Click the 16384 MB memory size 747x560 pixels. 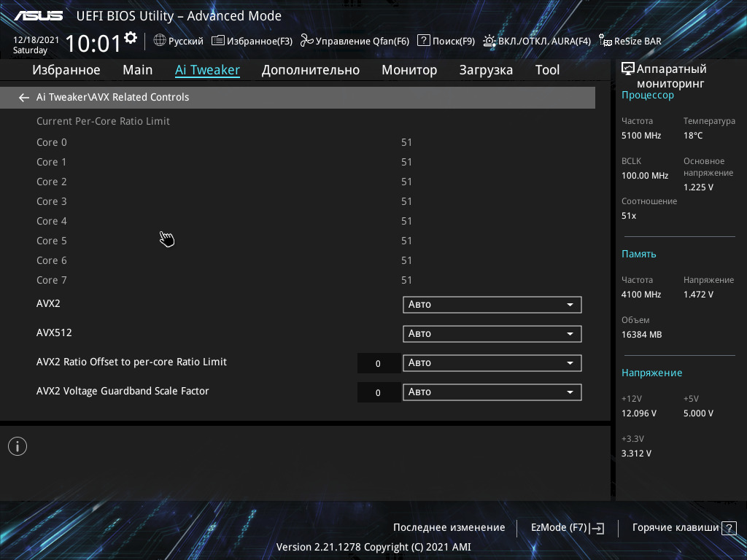click(x=641, y=335)
